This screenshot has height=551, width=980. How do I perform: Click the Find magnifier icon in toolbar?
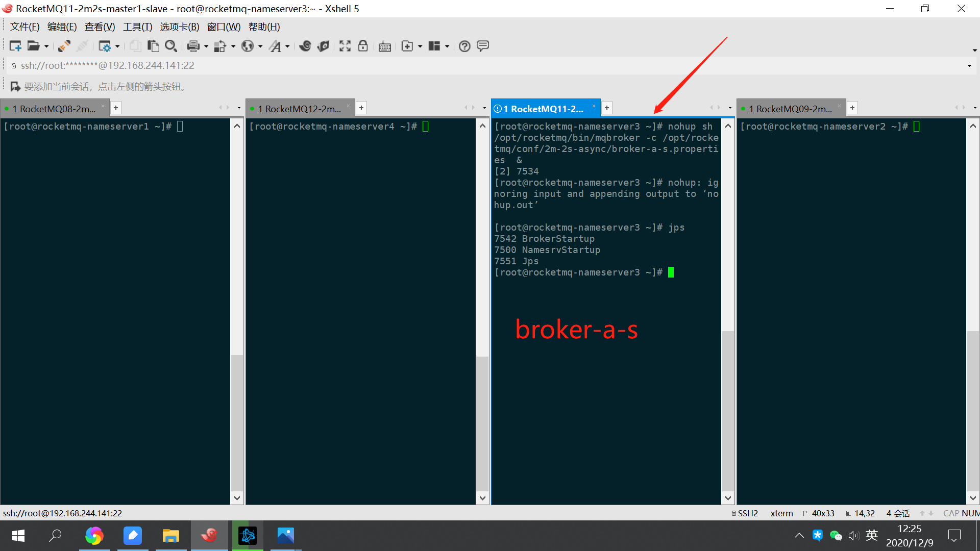(171, 46)
